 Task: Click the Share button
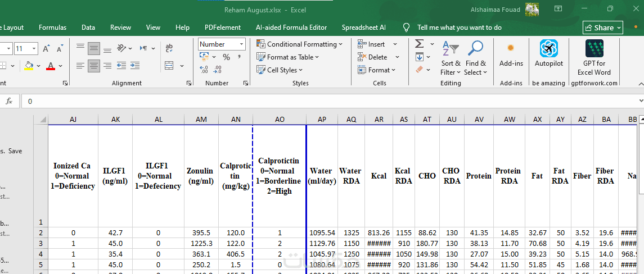[602, 28]
